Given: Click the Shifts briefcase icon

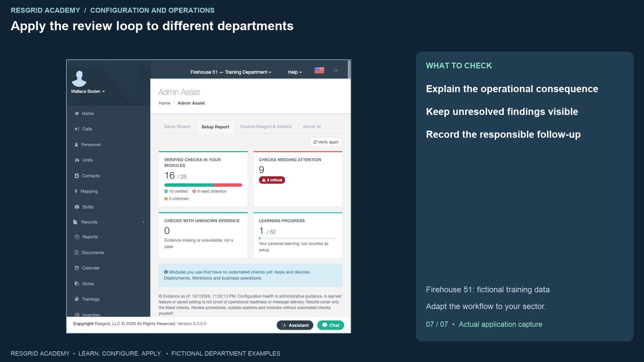Looking at the screenshot, I should tap(77, 207).
